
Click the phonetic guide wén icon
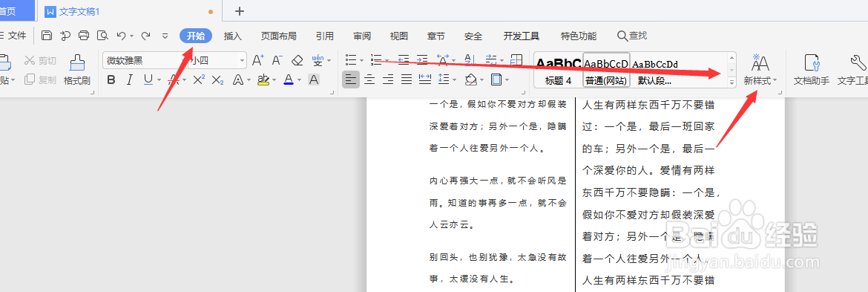pos(318,60)
